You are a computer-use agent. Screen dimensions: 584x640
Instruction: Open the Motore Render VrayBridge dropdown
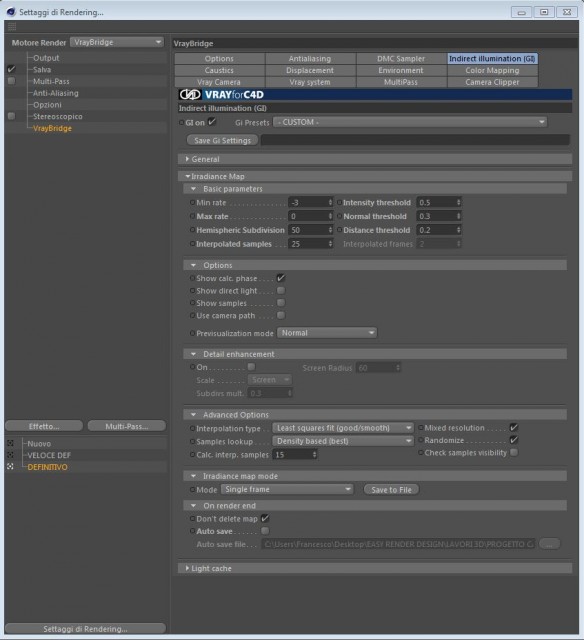click(x=117, y=42)
